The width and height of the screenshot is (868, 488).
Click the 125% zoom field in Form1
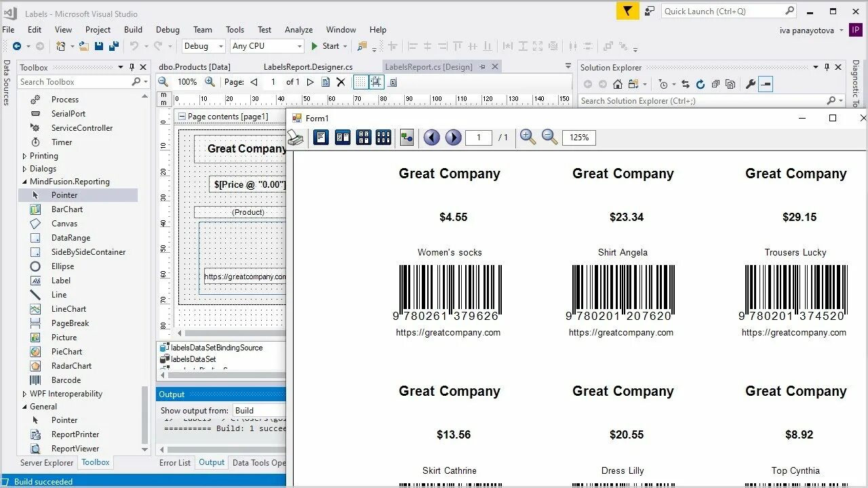pos(579,138)
